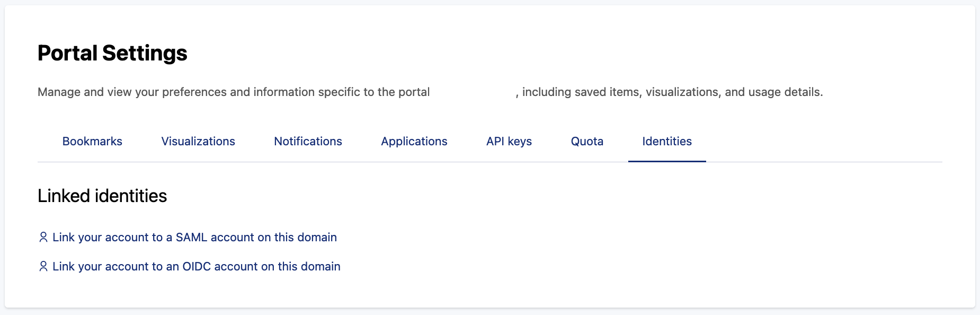Click the Linked identities section heading
This screenshot has height=315, width=980.
click(x=102, y=196)
